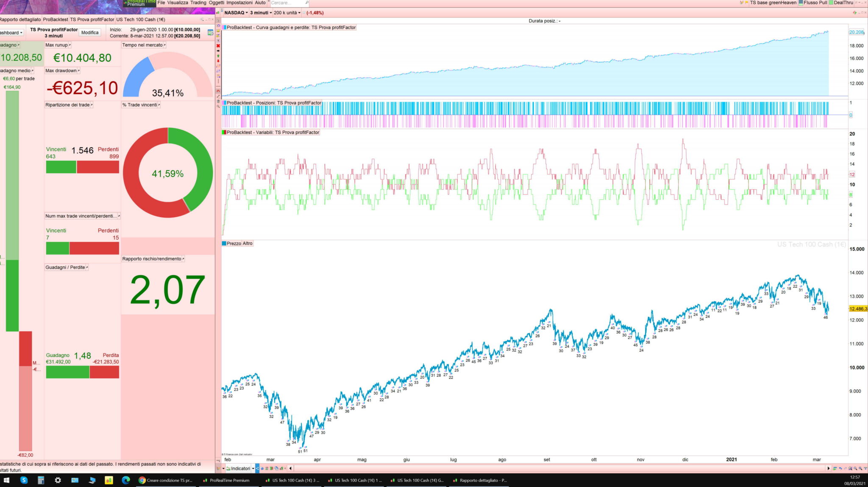Toggle the magnet snap tool
The width and height of the screenshot is (868, 487).
point(218,91)
